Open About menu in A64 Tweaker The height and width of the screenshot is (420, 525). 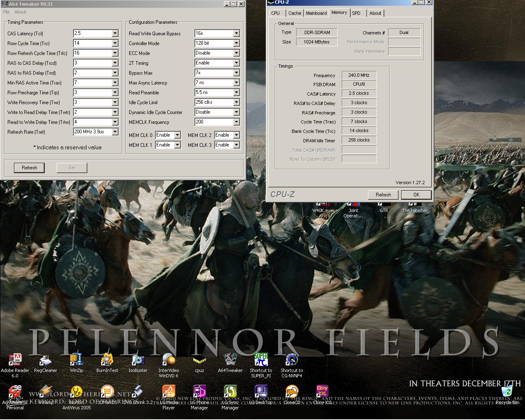click(21, 12)
